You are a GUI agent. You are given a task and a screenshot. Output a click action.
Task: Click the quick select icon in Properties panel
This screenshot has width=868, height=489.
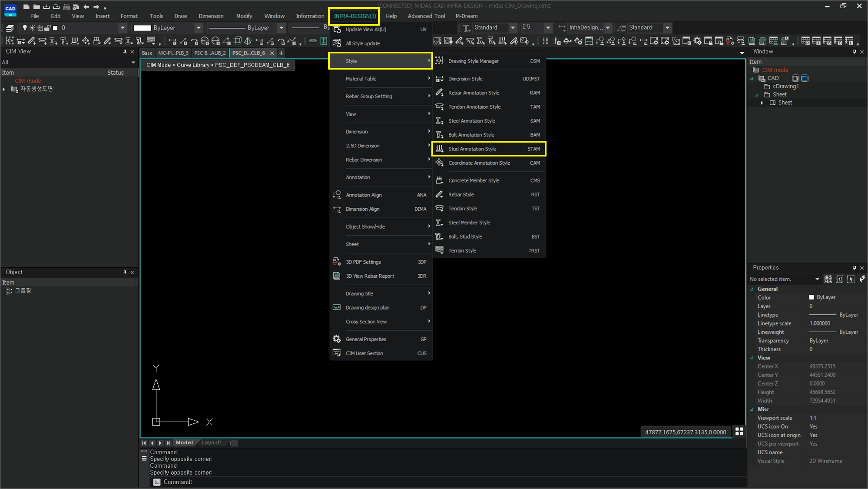point(862,279)
